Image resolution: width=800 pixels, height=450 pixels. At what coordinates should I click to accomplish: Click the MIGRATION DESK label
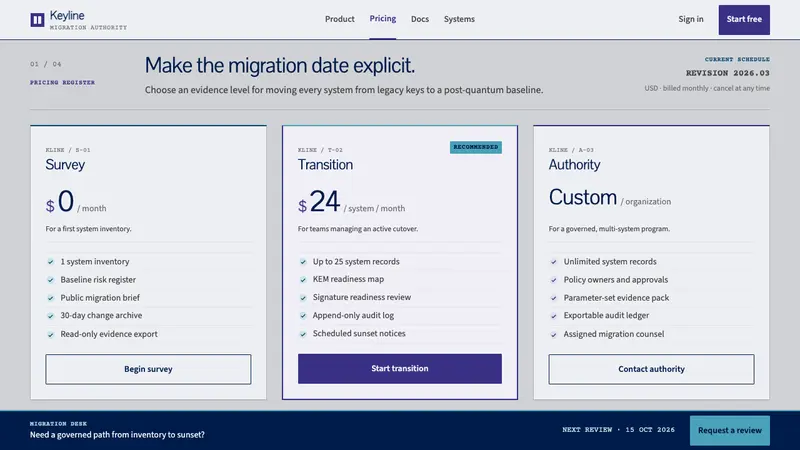[x=58, y=423]
